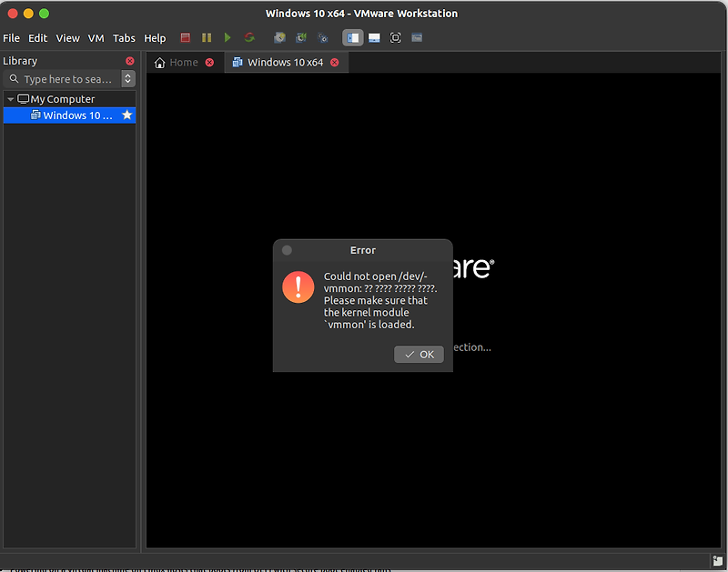This screenshot has width=728, height=572.
Task: Open the Library search filter dropdown
Action: (126, 78)
